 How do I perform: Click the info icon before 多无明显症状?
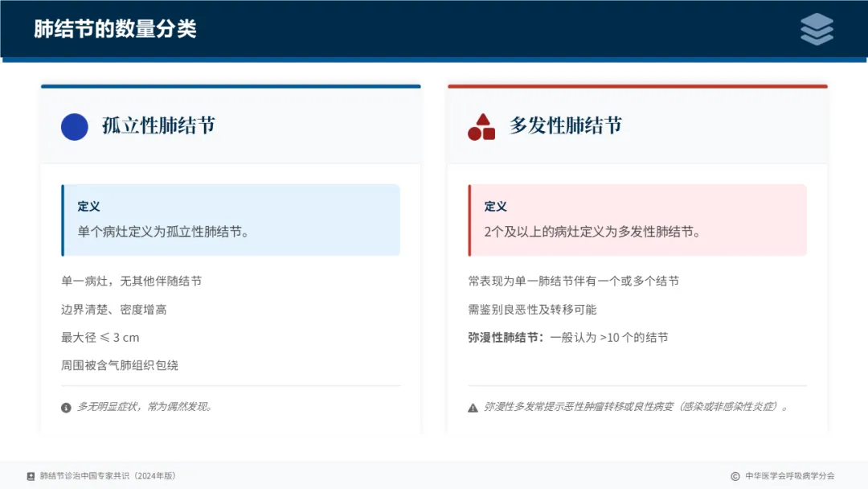pos(66,408)
